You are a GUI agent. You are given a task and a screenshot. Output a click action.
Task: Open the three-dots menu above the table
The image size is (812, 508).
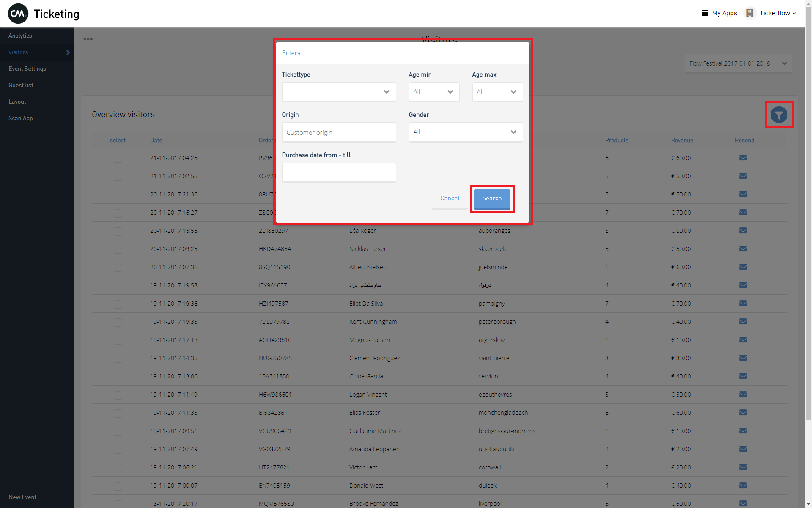tap(88, 39)
